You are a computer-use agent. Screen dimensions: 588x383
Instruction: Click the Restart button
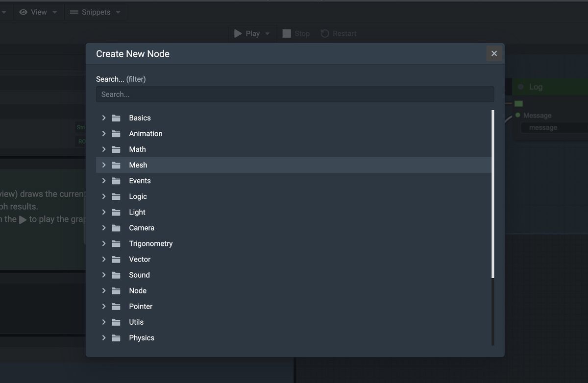pos(338,33)
